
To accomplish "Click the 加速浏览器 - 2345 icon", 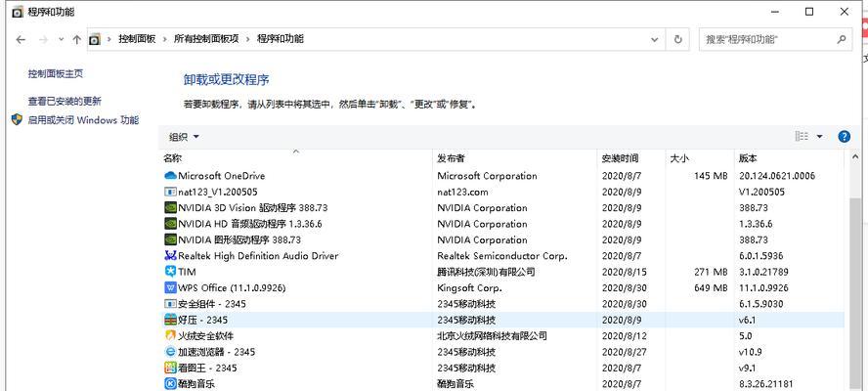I will point(170,352).
